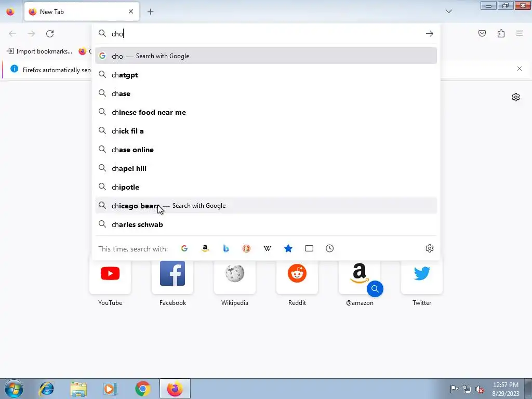Search in open Tabs icon
Viewport: 532px width, 399px height.
[x=309, y=248]
